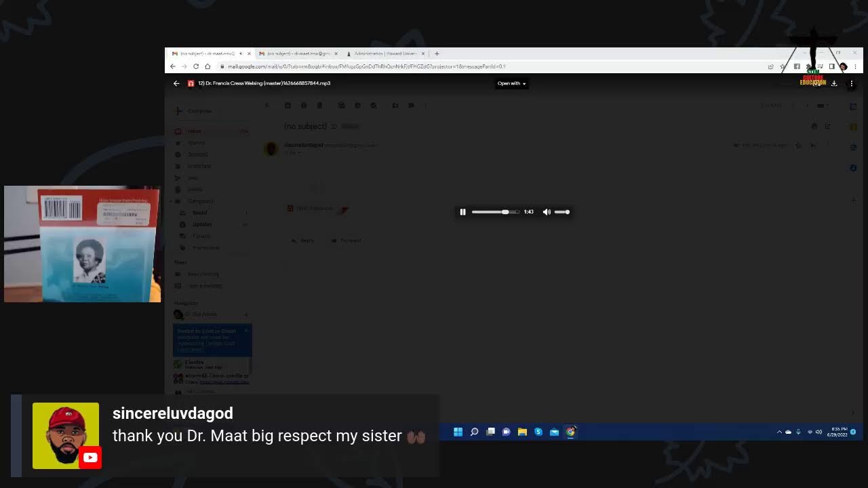Open Chrome three-dot menu

[855, 66]
